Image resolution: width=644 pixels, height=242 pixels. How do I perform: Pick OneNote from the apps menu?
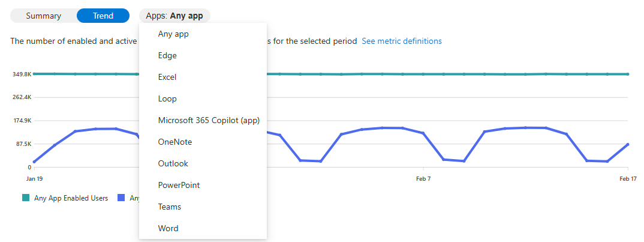[175, 142]
